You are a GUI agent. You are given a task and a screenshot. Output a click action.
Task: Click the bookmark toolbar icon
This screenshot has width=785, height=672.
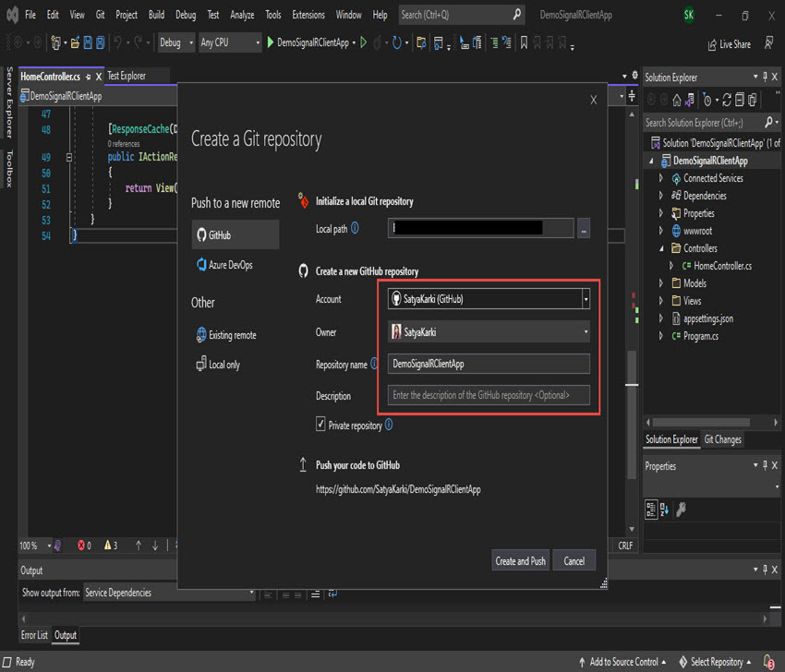[524, 42]
